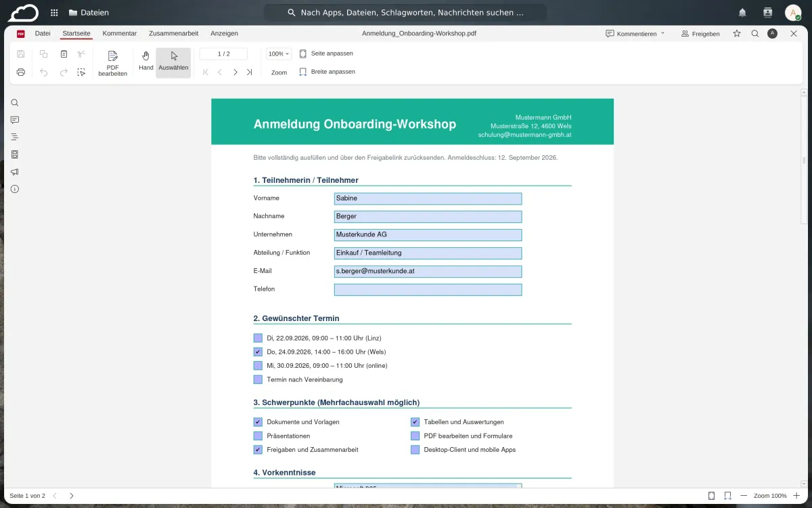Zoom out with the minus button
Screen dimensions: 812x508
click(744, 496)
